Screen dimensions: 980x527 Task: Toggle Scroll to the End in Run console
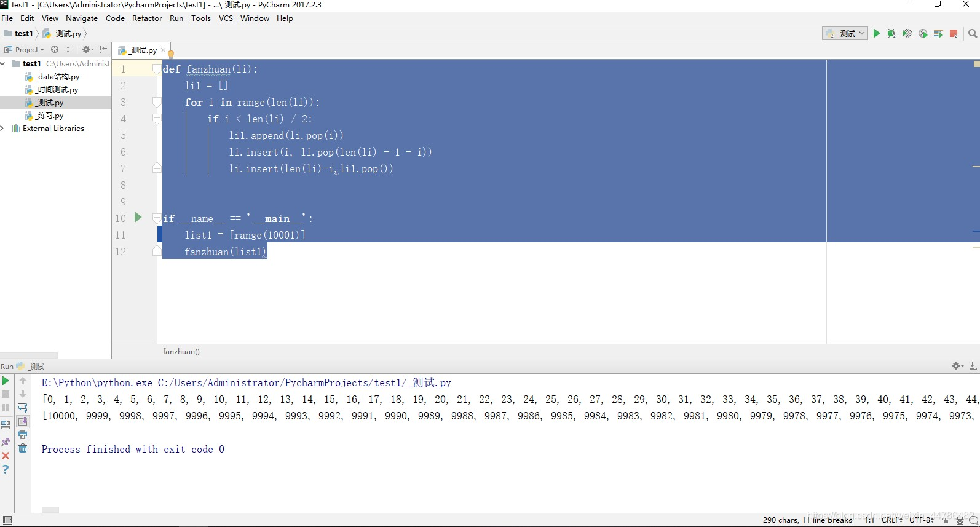(x=23, y=421)
